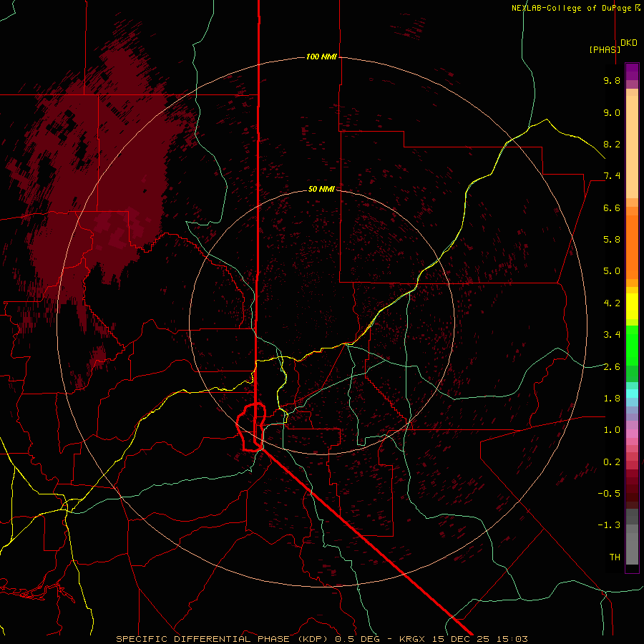Click the [PHAS] units label
The width and height of the screenshot is (644, 644).
click(x=605, y=49)
